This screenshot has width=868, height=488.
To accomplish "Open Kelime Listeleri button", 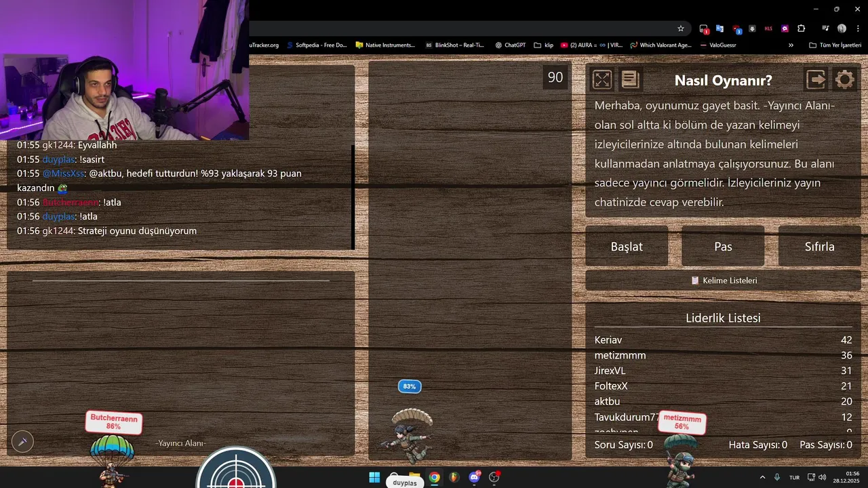I will tap(723, 281).
